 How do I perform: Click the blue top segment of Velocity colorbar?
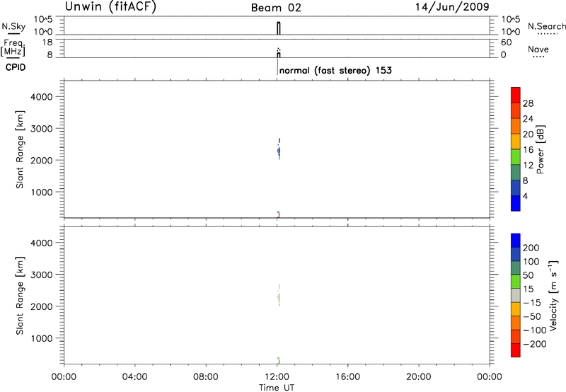[x=516, y=241]
